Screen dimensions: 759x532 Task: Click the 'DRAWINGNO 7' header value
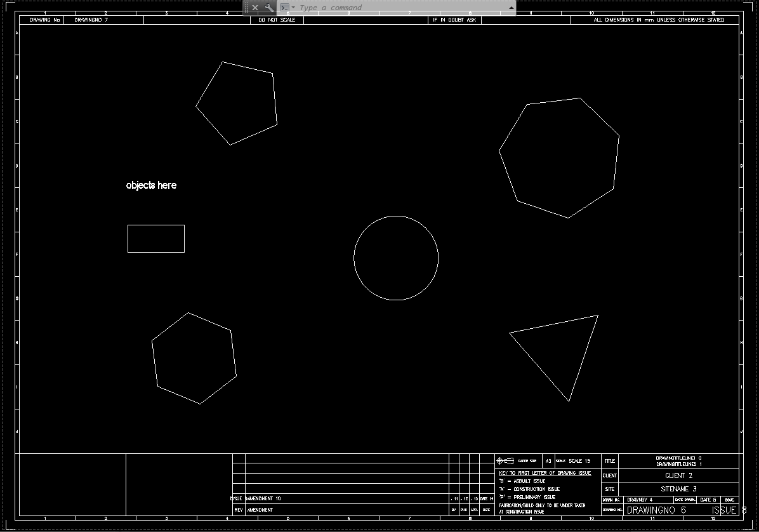tap(91, 20)
